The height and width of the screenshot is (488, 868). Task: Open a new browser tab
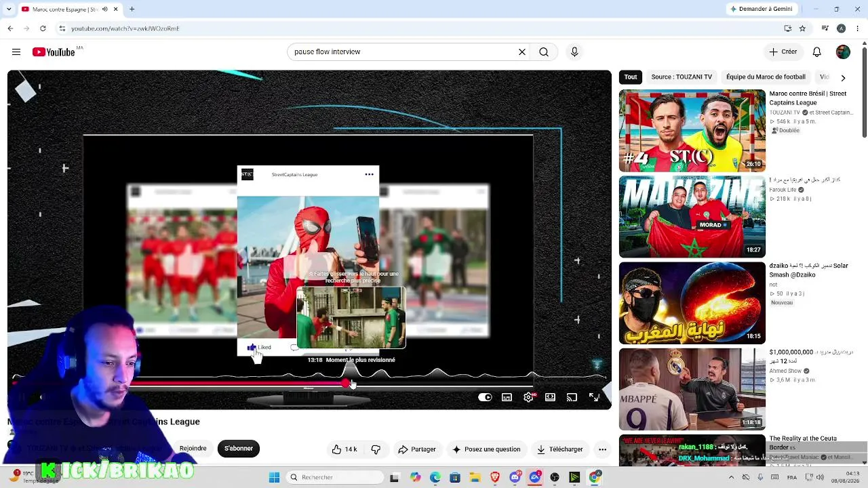[132, 9]
